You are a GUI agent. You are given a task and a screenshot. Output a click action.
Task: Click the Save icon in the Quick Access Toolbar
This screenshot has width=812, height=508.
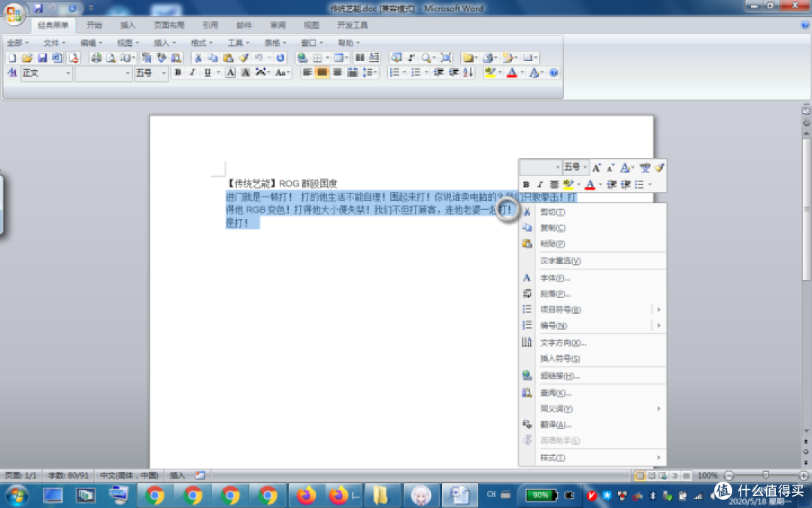pos(38,8)
